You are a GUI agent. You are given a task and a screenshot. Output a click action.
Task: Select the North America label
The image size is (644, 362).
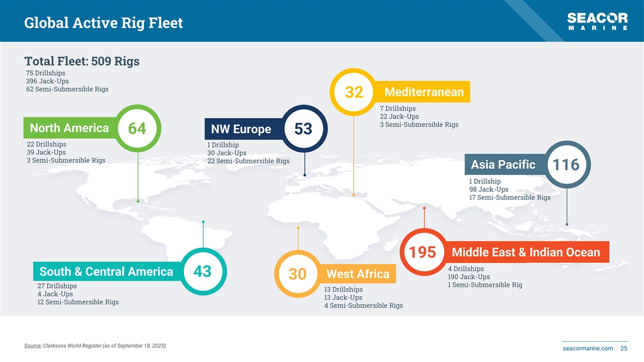69,128
